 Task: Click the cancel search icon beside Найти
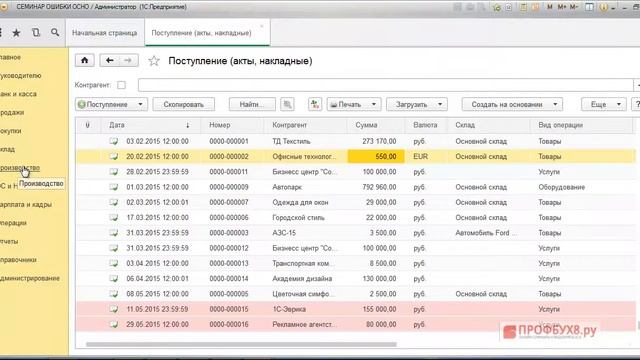click(287, 104)
